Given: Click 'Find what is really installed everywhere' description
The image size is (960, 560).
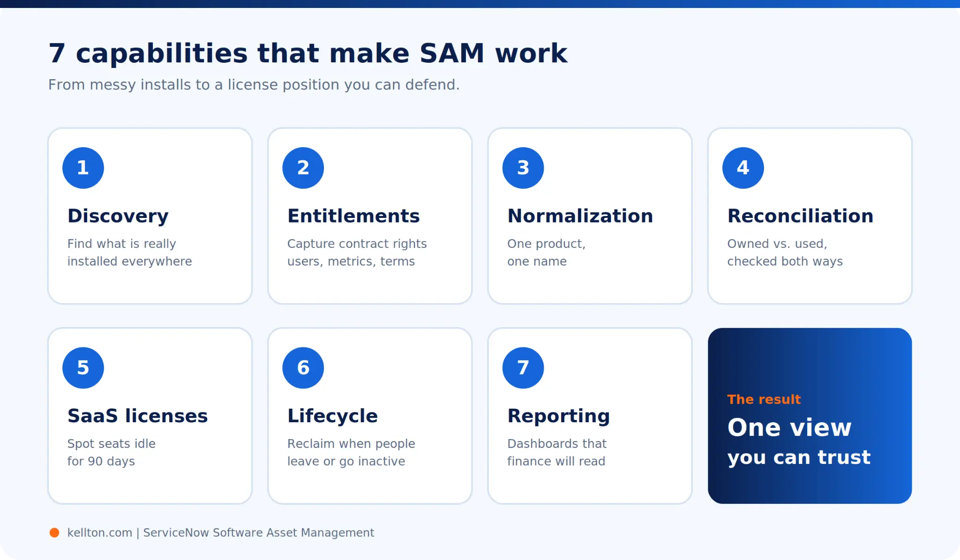Looking at the screenshot, I should 130,253.
